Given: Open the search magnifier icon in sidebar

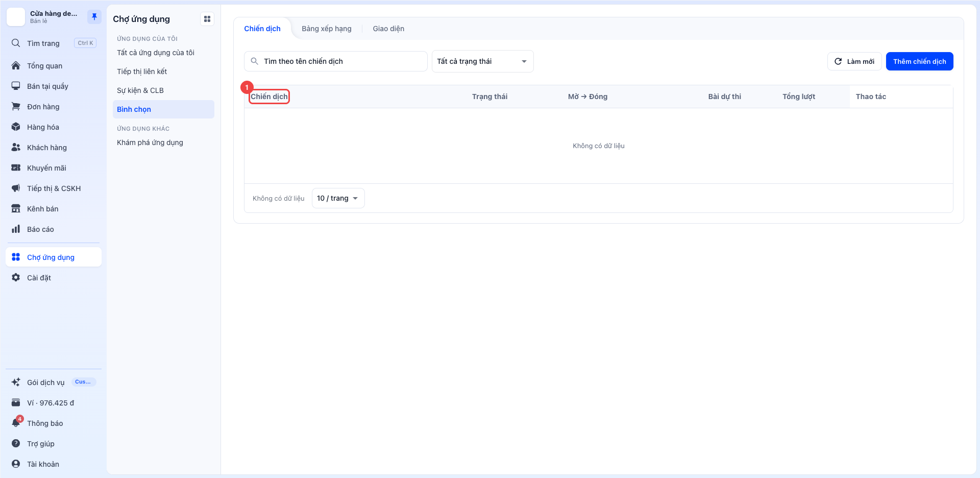Looking at the screenshot, I should coord(16,43).
